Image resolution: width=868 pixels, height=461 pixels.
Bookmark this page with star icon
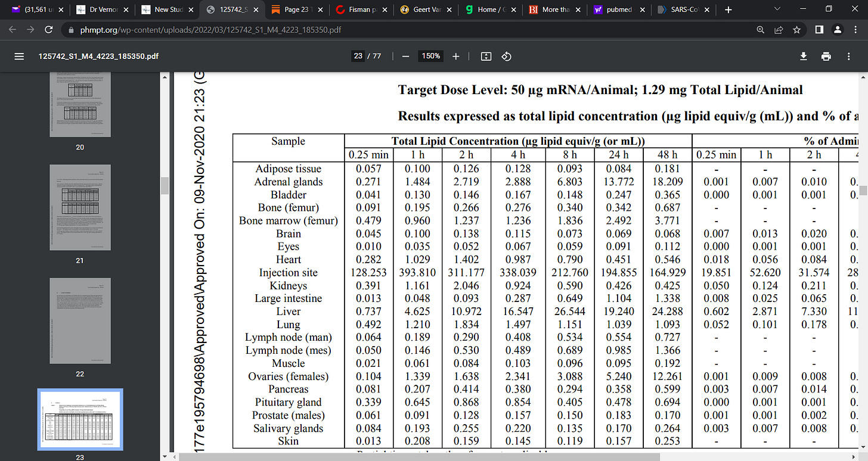[796, 29]
